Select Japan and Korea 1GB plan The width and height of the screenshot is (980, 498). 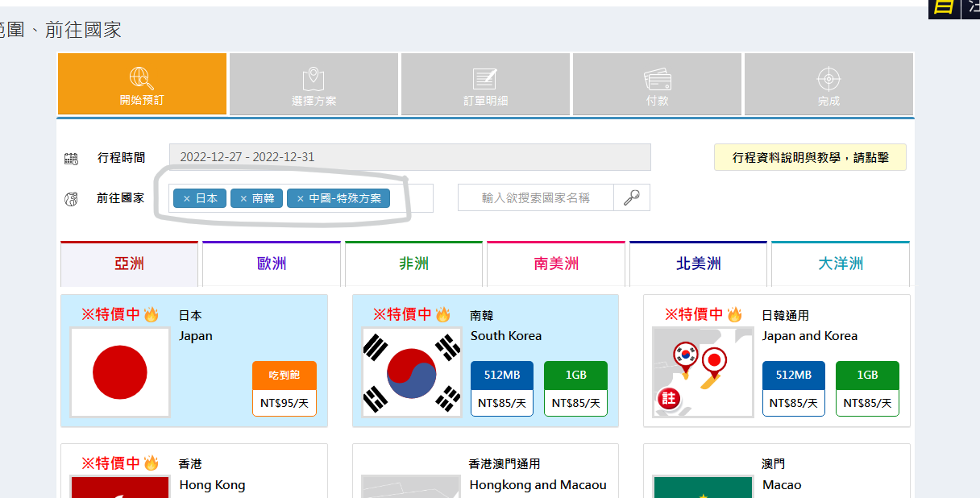pyautogui.click(x=868, y=388)
